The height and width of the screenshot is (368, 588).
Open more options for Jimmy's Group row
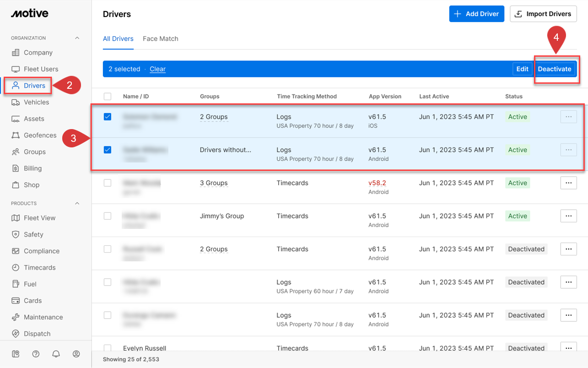[568, 216]
